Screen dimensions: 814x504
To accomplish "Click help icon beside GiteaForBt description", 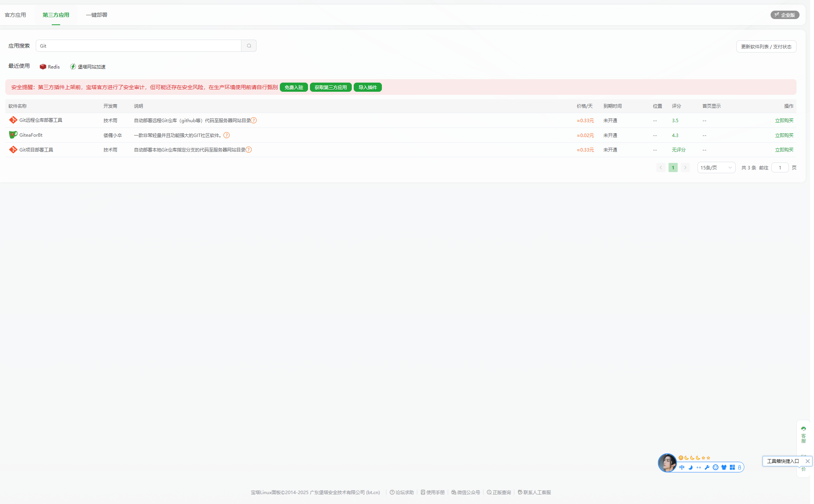I will 227,135.
